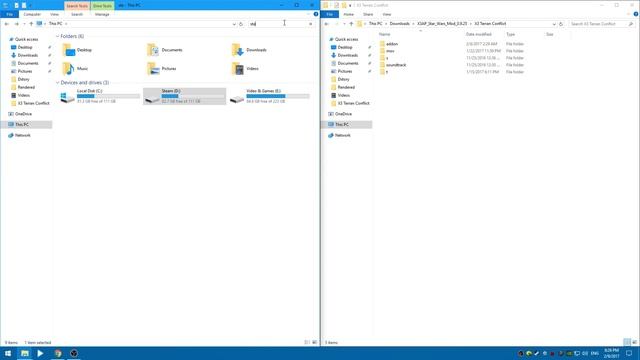The width and height of the screenshot is (640, 360).
Task: Open Rendered in the This PC sidebar
Action: pyautogui.click(x=26, y=87)
